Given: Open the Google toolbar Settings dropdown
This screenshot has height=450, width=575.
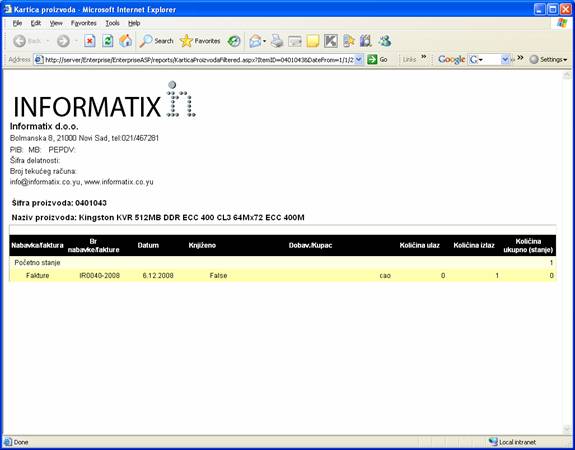Looking at the screenshot, I should pyautogui.click(x=548, y=59).
